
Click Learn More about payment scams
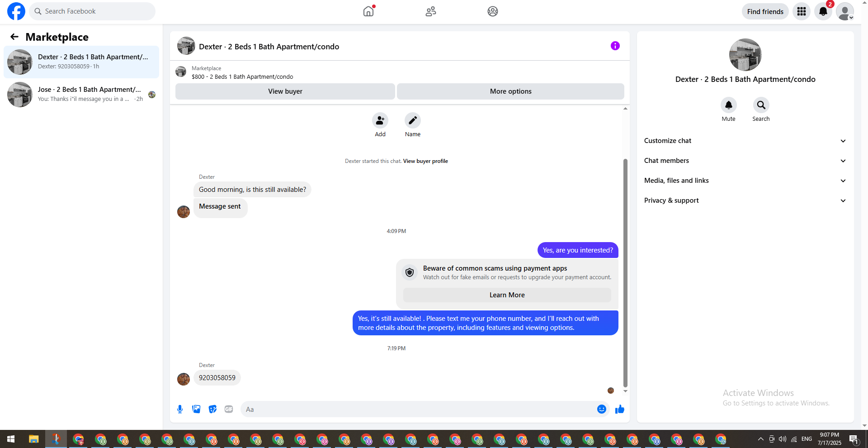[507, 295]
